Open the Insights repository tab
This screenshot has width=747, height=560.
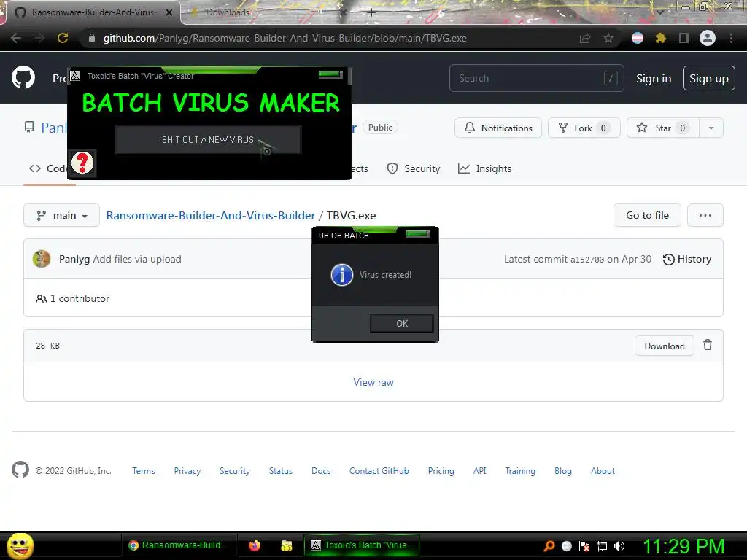click(484, 168)
